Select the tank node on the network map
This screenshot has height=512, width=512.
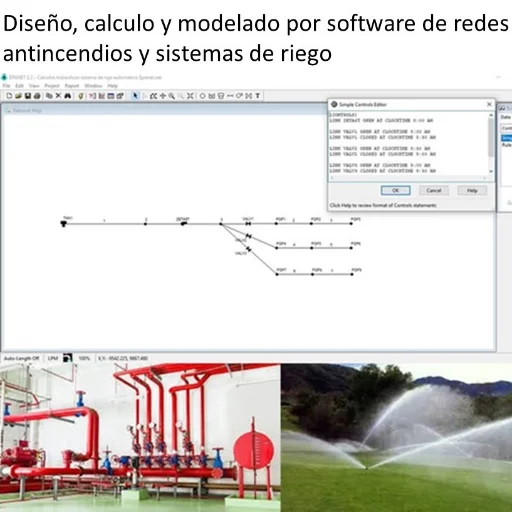point(64,224)
